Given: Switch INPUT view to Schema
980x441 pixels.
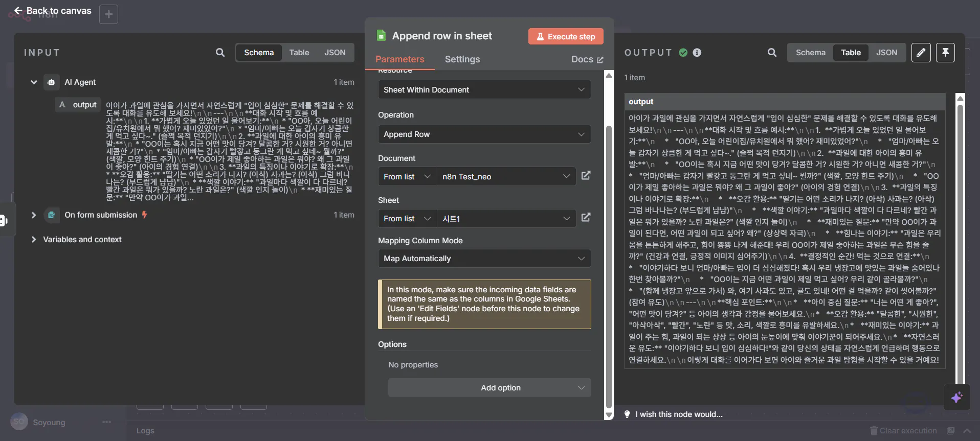Looking at the screenshot, I should (259, 53).
